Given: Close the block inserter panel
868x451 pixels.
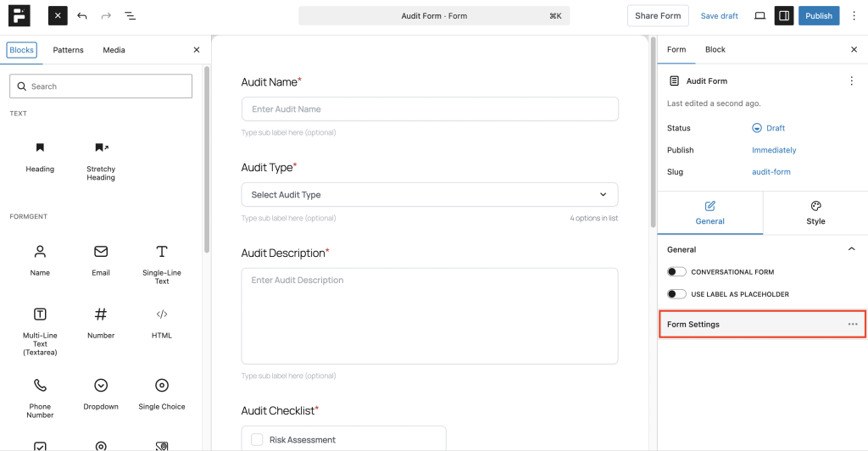Looking at the screenshot, I should coord(197,50).
